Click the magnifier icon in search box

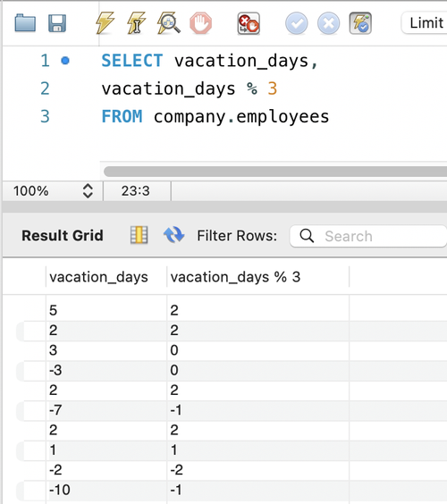coord(307,236)
